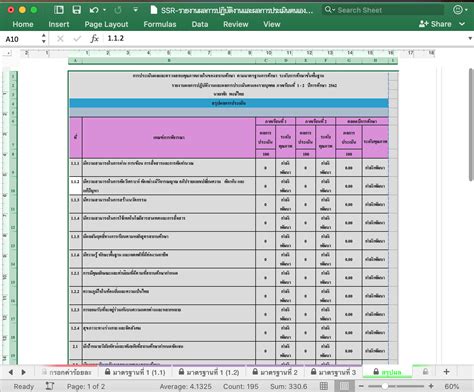Open the Customize Quick Access Toolbar dropdown
This screenshot has width=474, height=392.
135,10
